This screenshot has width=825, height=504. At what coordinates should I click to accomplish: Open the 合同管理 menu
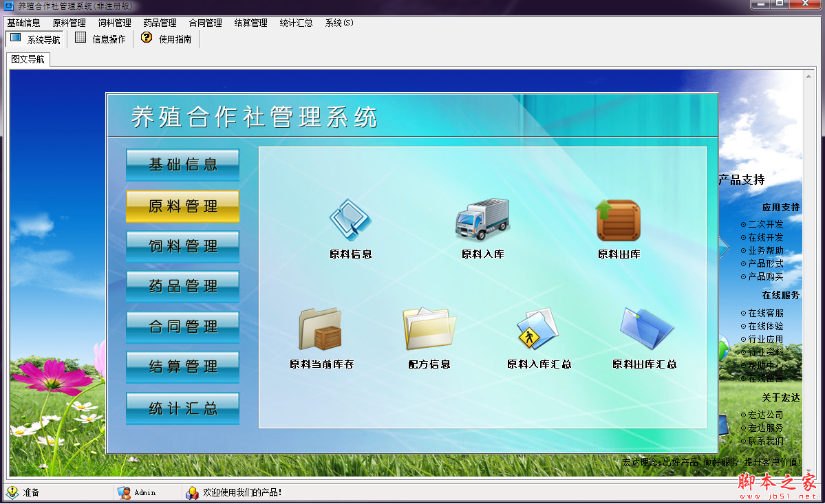coord(205,23)
